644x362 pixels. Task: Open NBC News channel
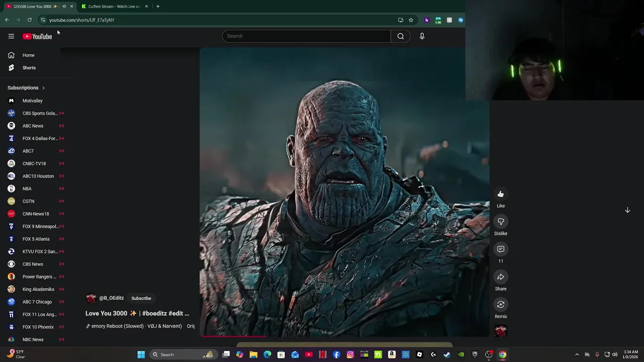(x=33, y=339)
